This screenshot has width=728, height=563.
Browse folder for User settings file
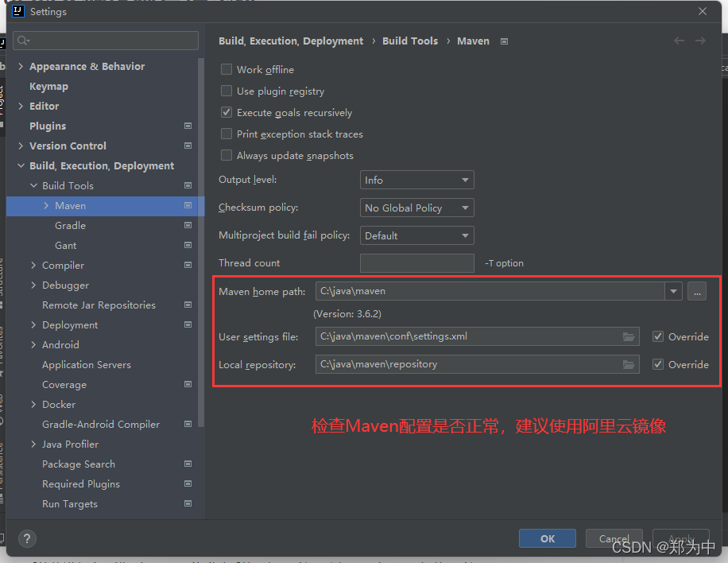click(x=629, y=337)
